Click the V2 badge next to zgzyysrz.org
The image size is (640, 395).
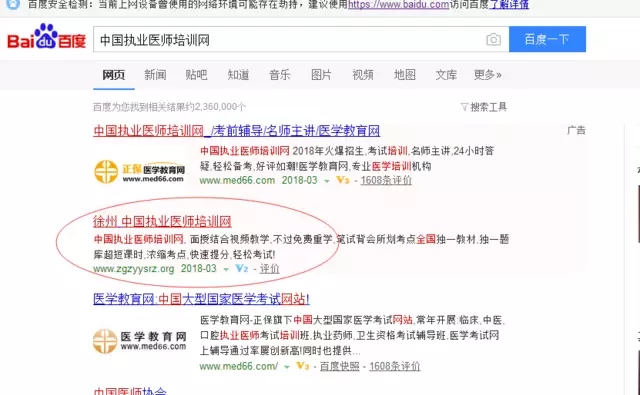click(242, 268)
